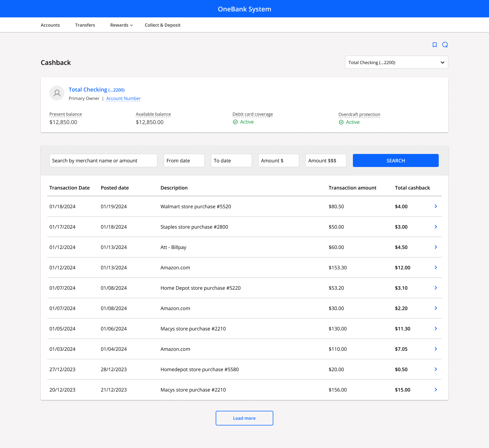Screen dimensions: 489x448
Task: Open the From date picker field
Action: (x=184, y=160)
